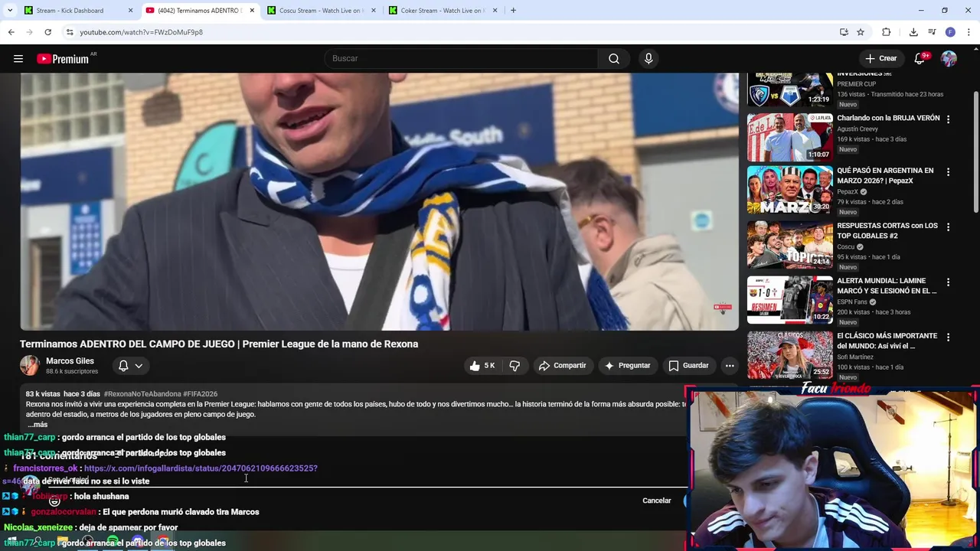Switch to Stream - Kick Dashboard tab
The width and height of the screenshot is (980, 551).
(77, 11)
